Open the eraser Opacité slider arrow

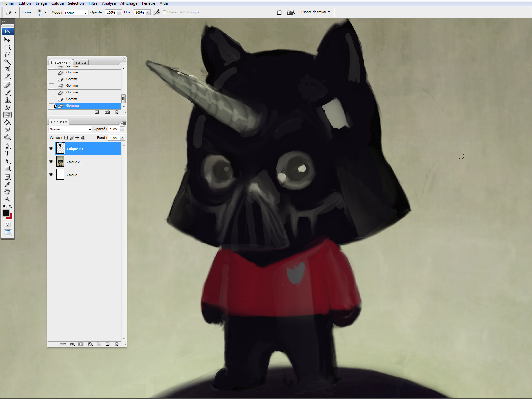[x=119, y=12]
